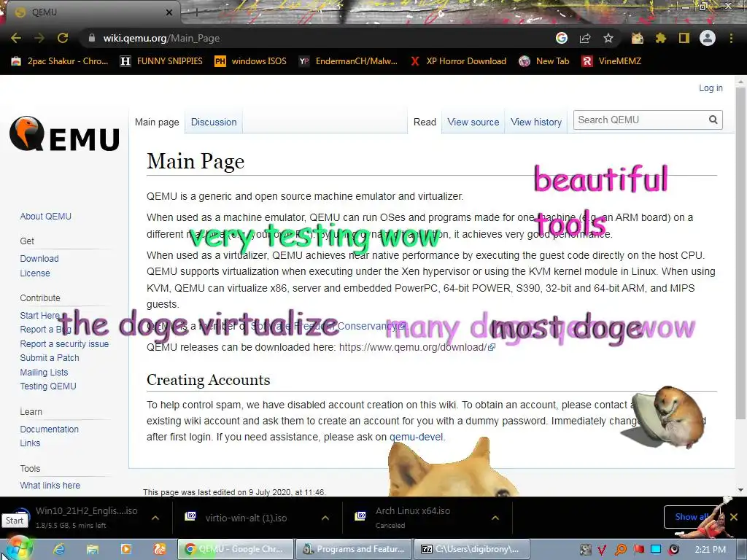Open the What links here link
This screenshot has height=560, width=747.
click(50, 485)
